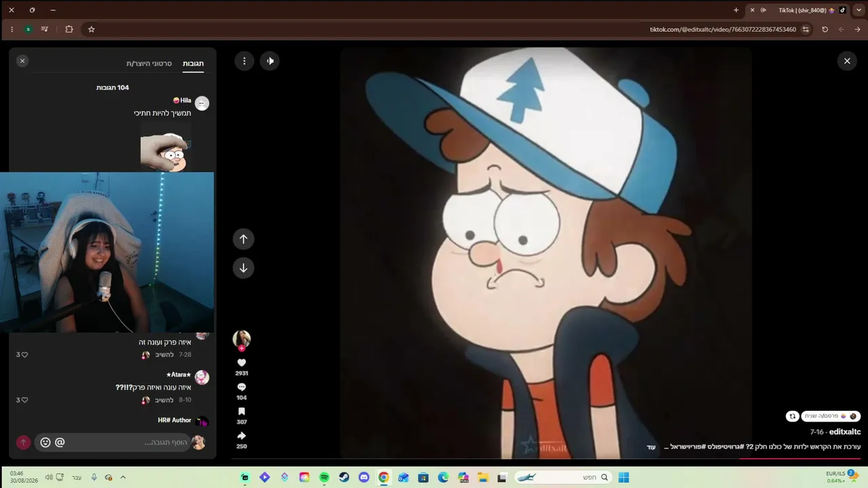
Task: Open the editxaltc creator profile link
Action: 845,432
